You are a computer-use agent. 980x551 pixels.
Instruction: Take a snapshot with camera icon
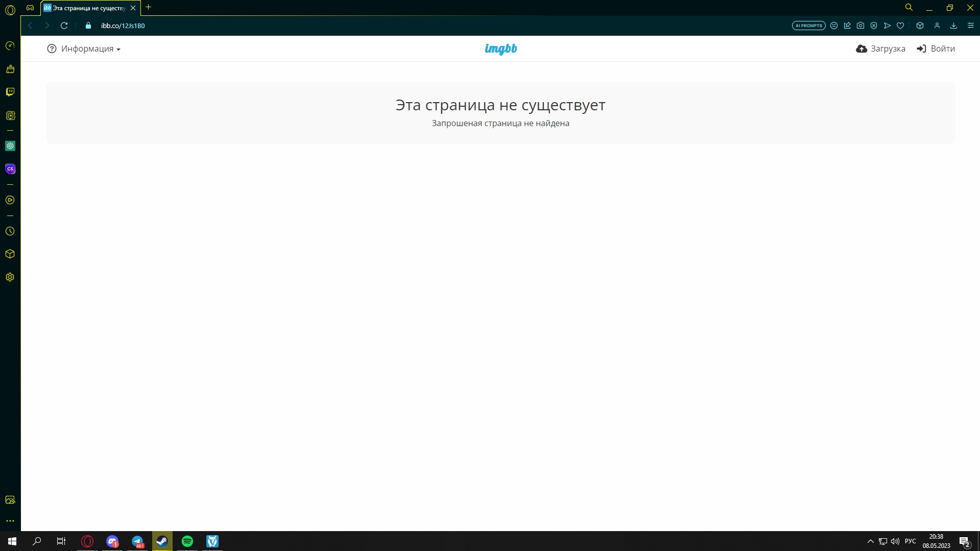pyautogui.click(x=861, y=26)
